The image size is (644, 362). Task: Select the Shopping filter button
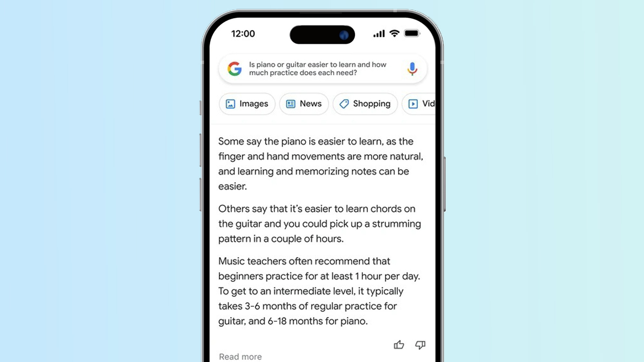point(365,103)
